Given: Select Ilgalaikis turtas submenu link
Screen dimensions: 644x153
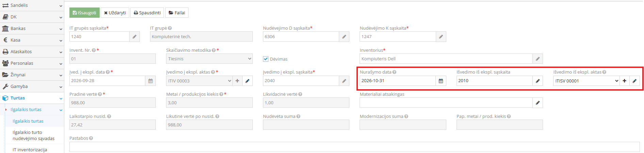Looking at the screenshot, I should [x=28, y=121].
